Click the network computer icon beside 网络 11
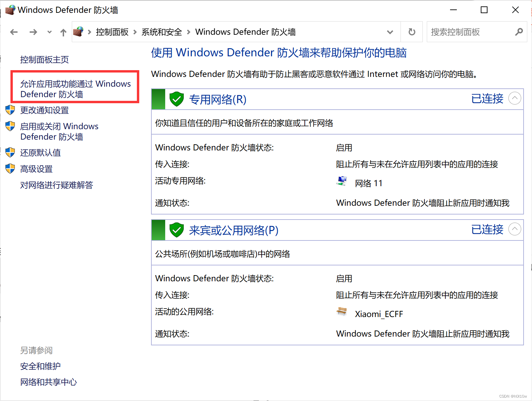532x401 pixels. tap(342, 181)
